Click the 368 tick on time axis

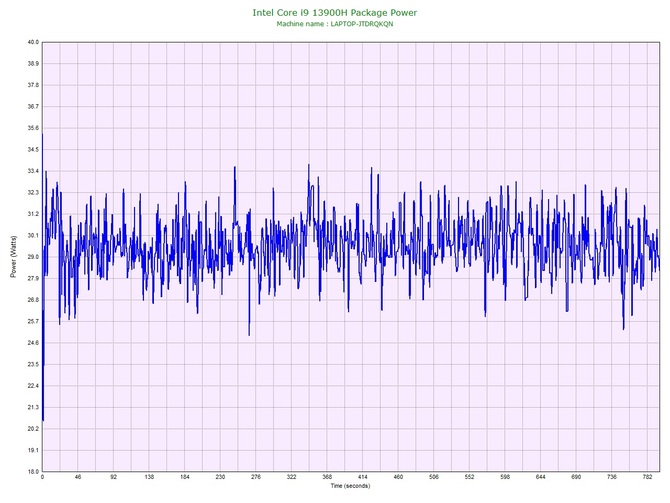(x=327, y=477)
